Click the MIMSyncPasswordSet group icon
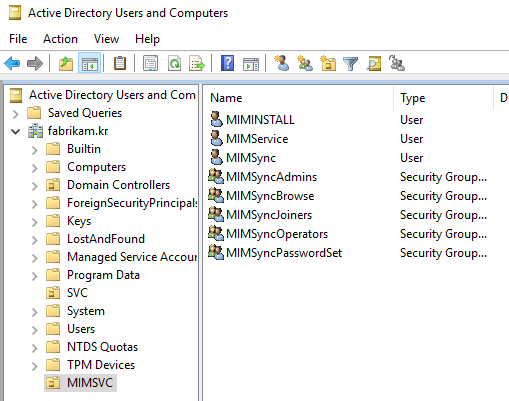This screenshot has height=401, width=509. pos(216,252)
